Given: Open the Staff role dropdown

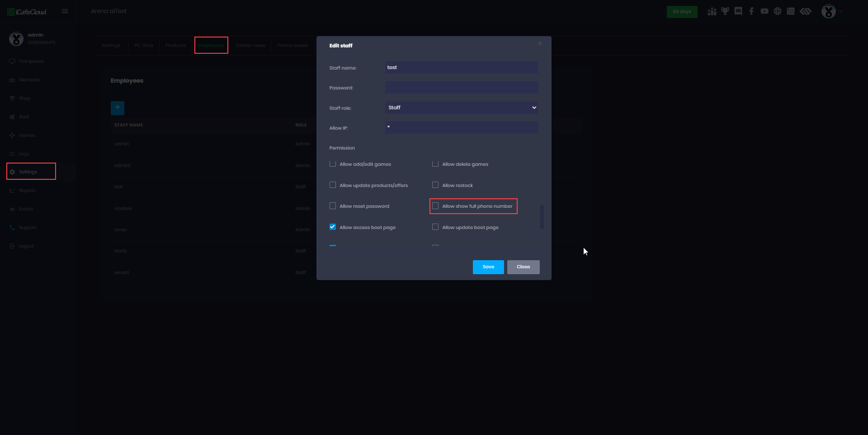Looking at the screenshot, I should point(461,108).
